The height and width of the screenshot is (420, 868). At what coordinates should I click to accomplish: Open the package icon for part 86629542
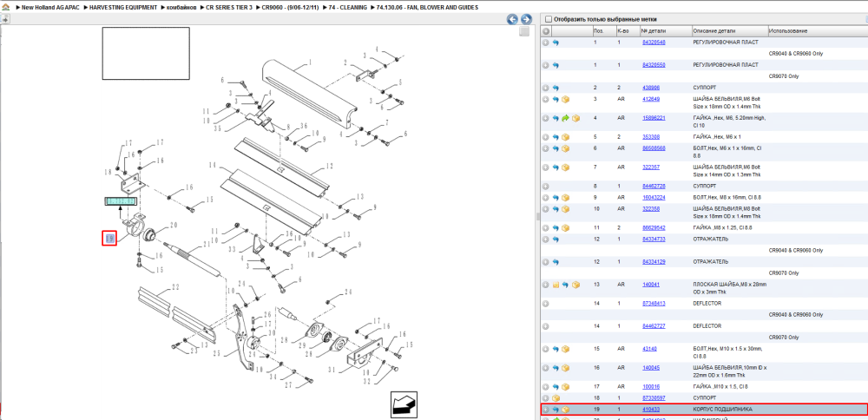tap(566, 228)
